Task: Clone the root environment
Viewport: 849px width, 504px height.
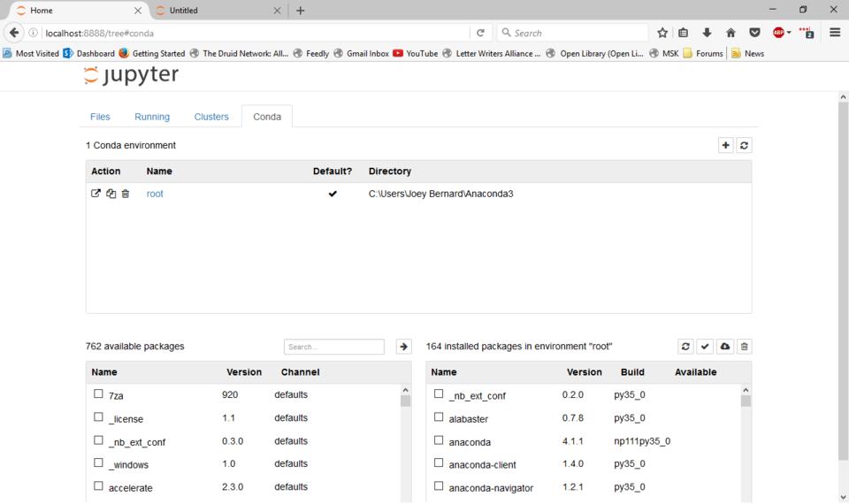Action: 111,194
